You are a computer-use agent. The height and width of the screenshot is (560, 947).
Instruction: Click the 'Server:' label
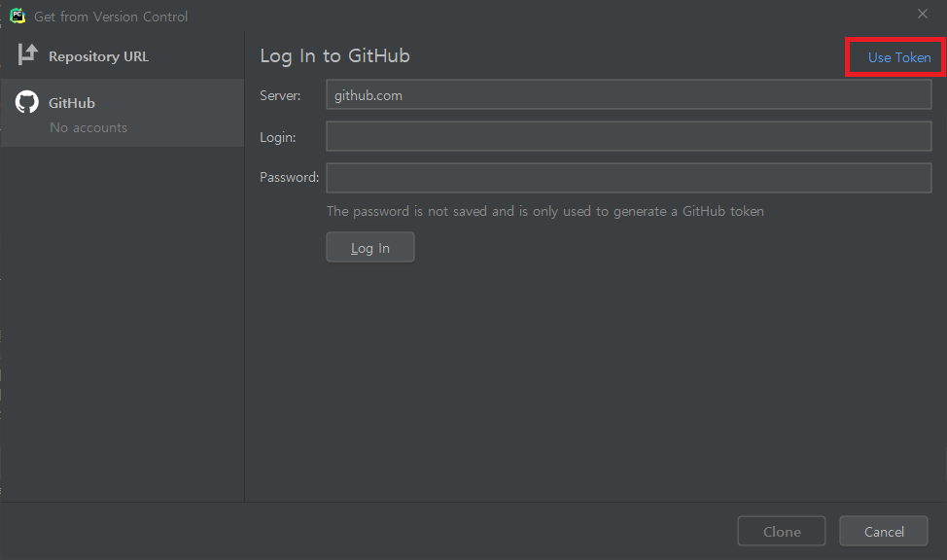point(280,95)
